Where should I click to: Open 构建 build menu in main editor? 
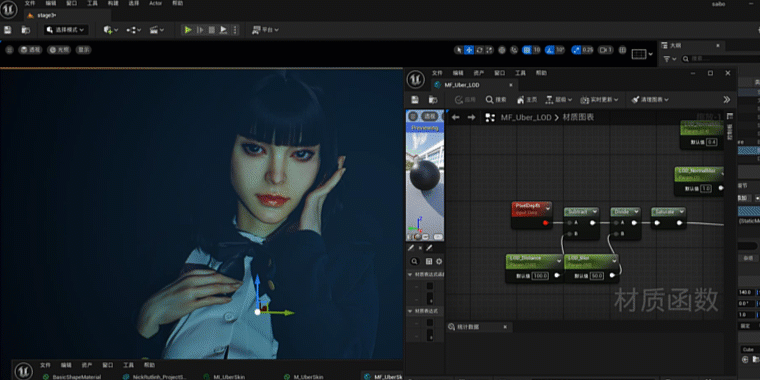click(x=113, y=3)
